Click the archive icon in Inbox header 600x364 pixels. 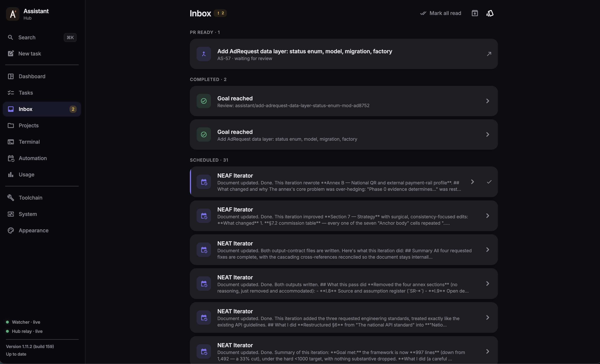coord(475,13)
